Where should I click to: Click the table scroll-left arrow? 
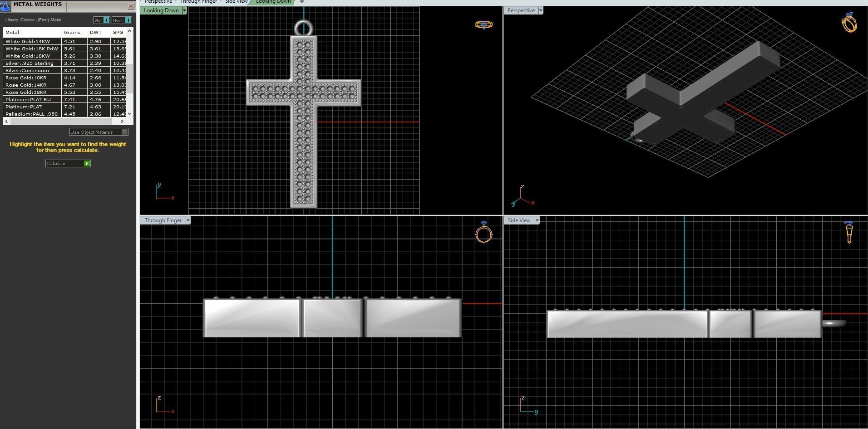point(6,121)
